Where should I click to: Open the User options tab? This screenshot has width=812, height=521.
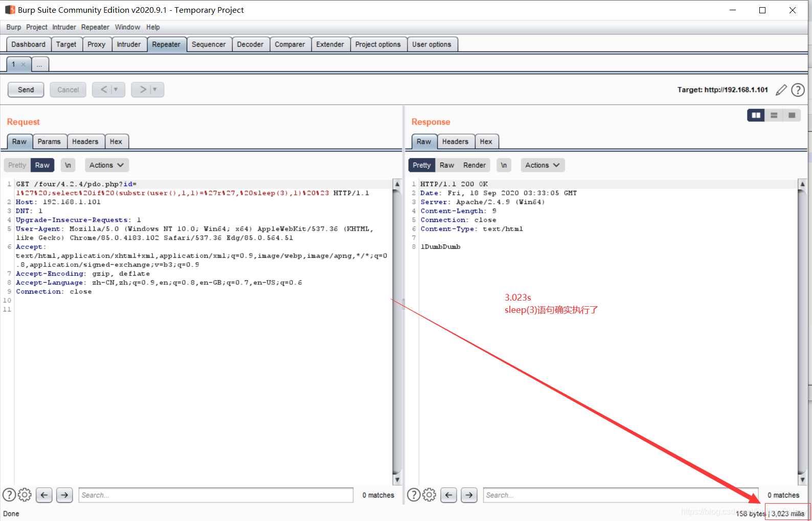[x=432, y=44]
